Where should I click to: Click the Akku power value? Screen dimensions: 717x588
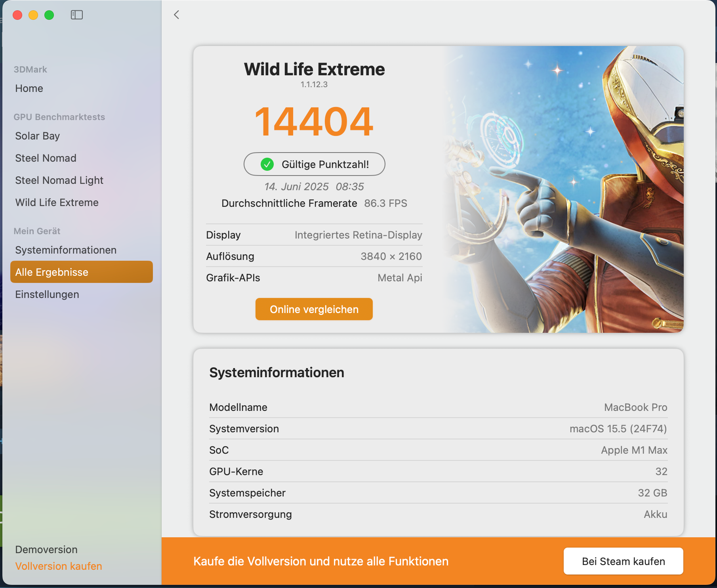[x=656, y=514]
